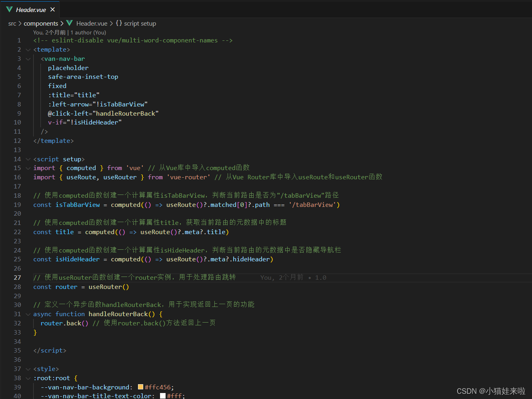The height and width of the screenshot is (399, 532).
Task: Open the src breadcrumb
Action: (12, 24)
